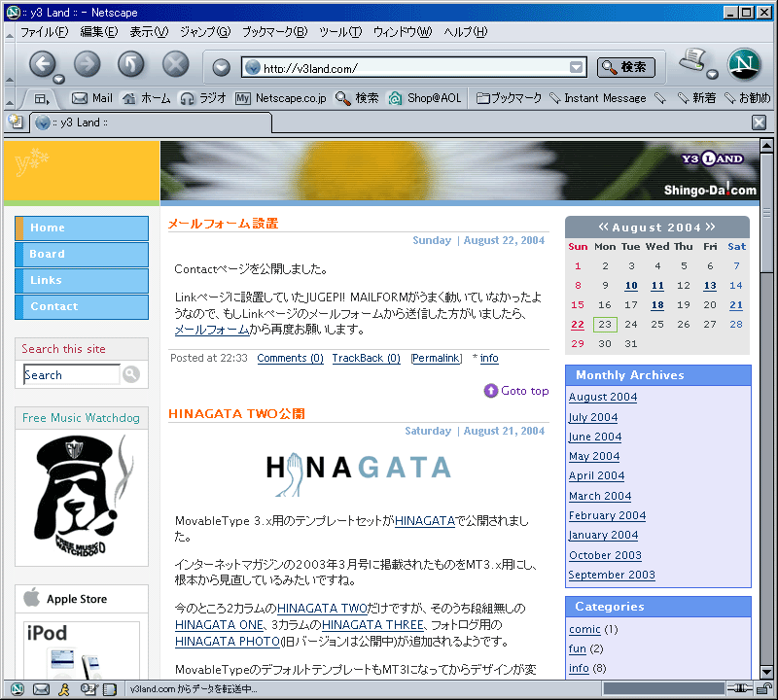Click the Contact navigation button
Viewport: 778px width, 700px height.
tap(82, 306)
